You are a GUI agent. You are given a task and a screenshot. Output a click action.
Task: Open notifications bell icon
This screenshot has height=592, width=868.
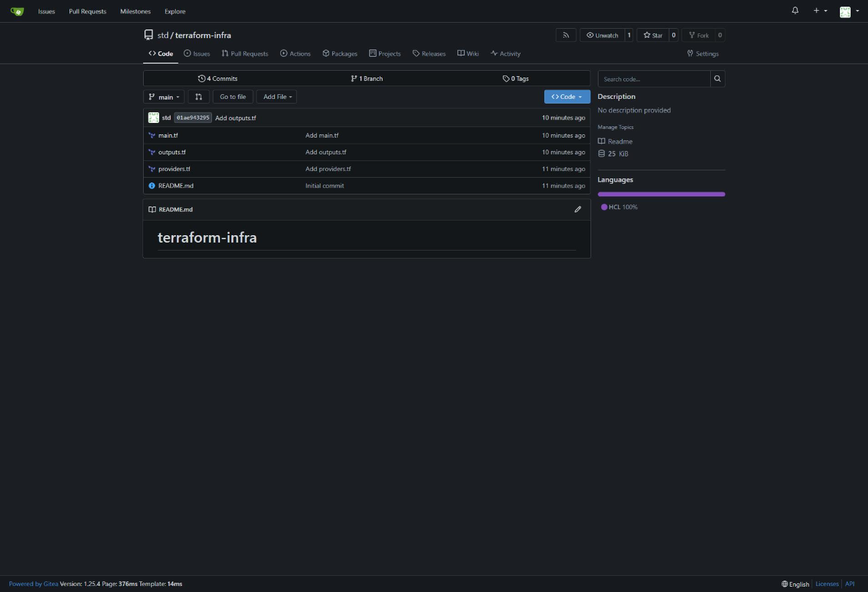[795, 11]
